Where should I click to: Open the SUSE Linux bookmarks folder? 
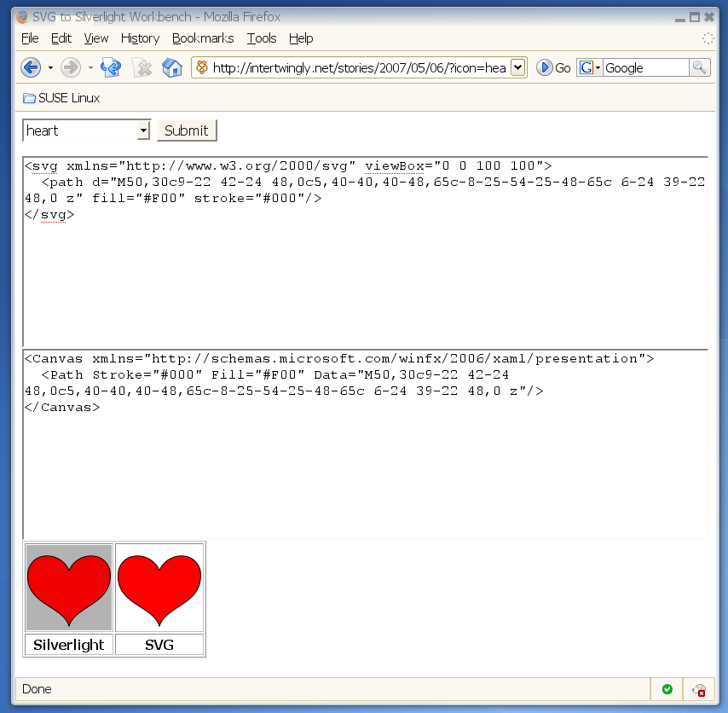coord(61,98)
